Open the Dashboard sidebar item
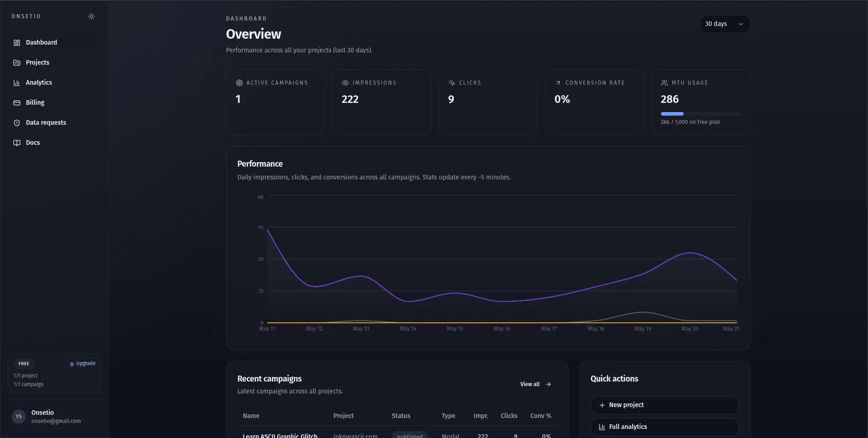This screenshot has height=438, width=868. (x=55, y=42)
